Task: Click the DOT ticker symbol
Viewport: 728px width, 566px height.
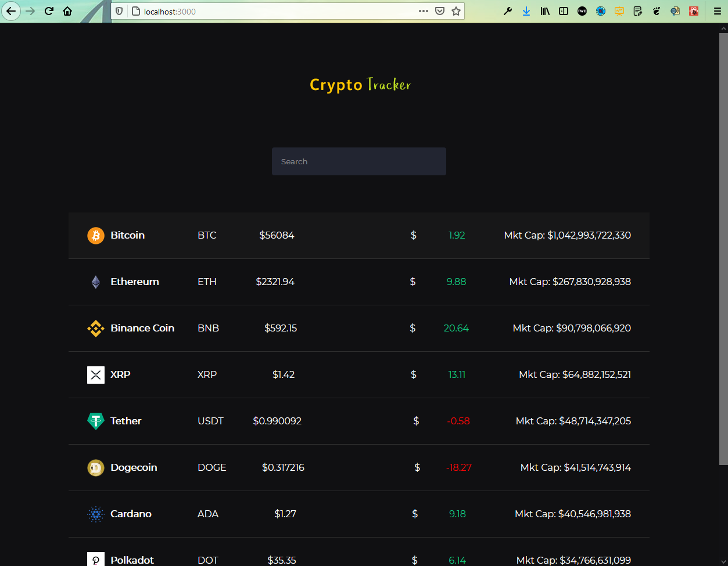Action: 208,560
